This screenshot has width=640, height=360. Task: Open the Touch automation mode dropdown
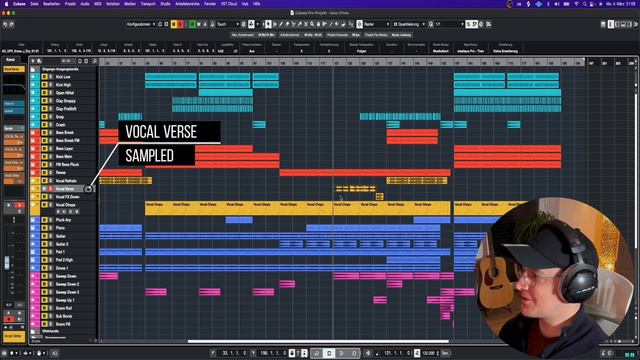click(x=228, y=24)
